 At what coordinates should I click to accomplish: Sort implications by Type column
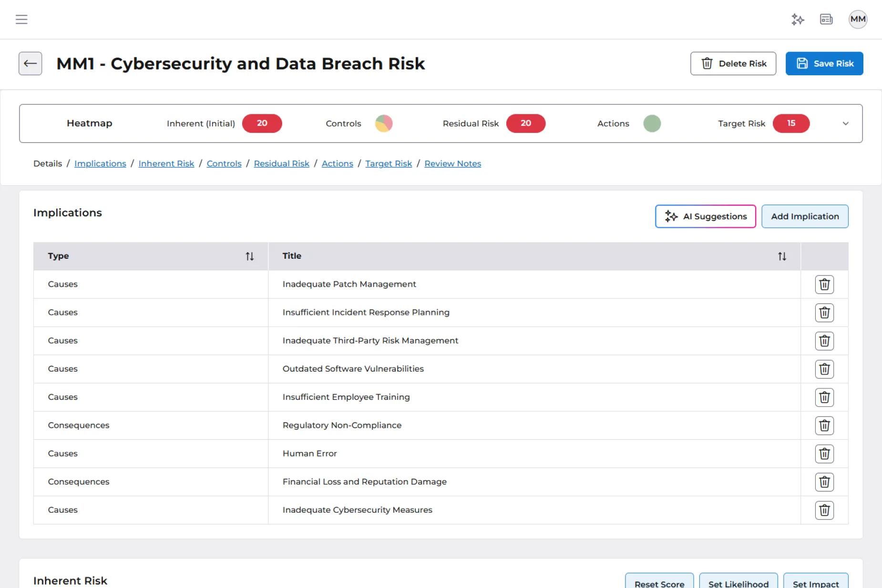(249, 256)
